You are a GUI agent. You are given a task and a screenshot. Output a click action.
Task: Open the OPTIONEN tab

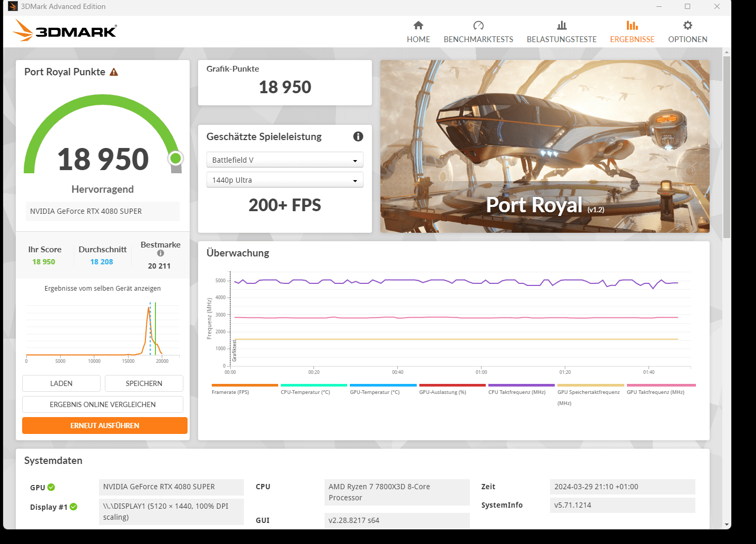(688, 32)
